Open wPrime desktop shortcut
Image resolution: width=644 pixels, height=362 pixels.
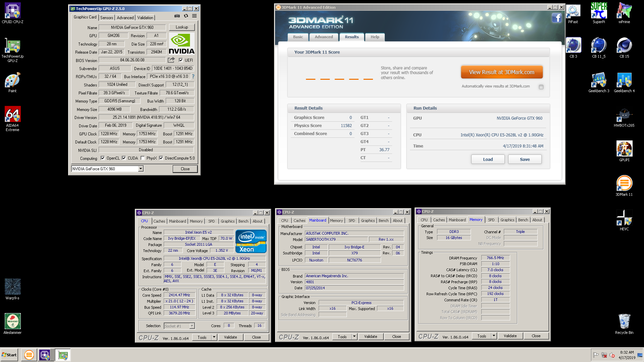pos(624,13)
